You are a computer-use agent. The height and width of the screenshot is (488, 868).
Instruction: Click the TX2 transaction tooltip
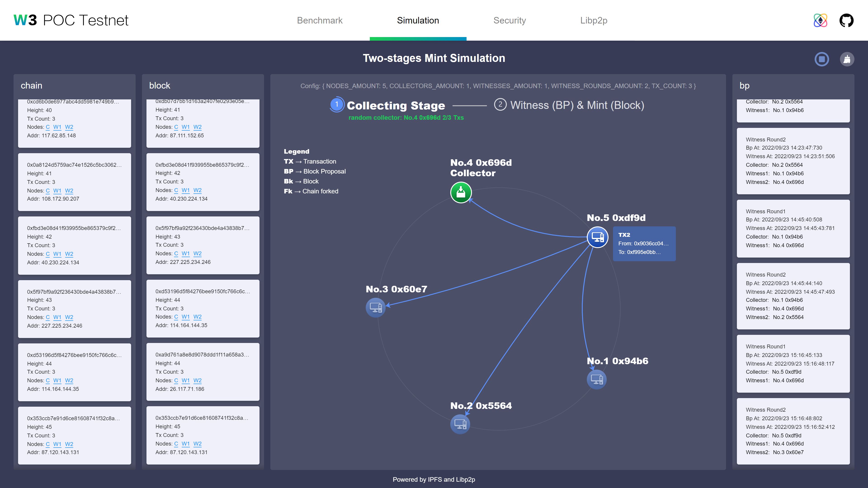(x=644, y=244)
